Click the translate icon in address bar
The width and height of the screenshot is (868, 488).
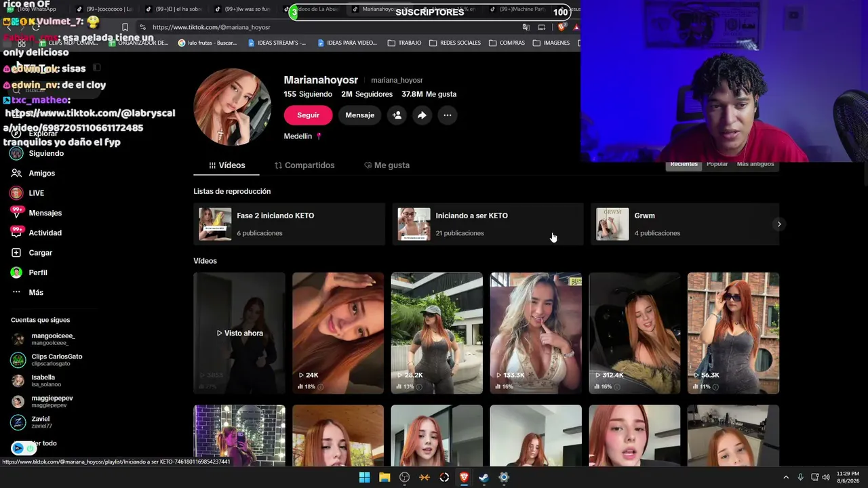pyautogui.click(x=526, y=27)
